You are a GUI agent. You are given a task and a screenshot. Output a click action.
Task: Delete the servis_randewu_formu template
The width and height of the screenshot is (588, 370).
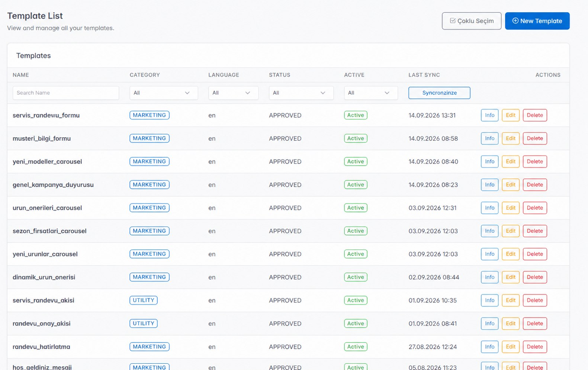tap(535, 115)
